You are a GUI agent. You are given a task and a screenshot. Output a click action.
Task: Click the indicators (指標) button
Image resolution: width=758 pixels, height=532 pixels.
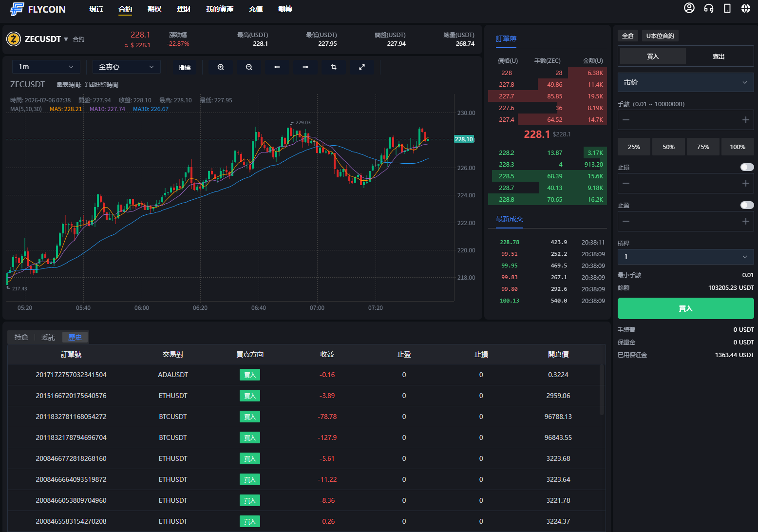point(185,67)
